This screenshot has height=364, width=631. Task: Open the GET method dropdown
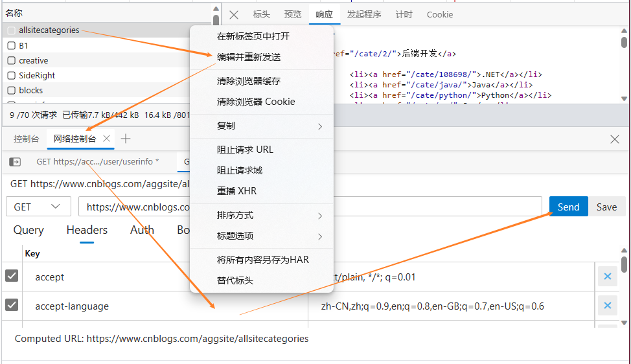(x=39, y=207)
